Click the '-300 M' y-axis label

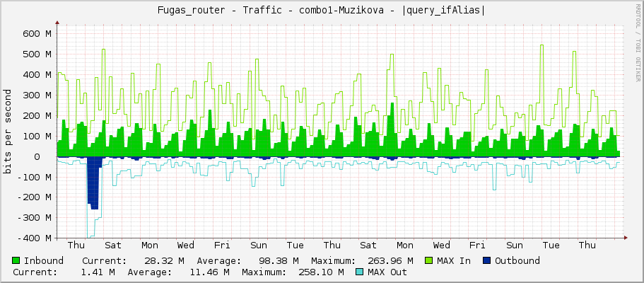tap(34, 218)
